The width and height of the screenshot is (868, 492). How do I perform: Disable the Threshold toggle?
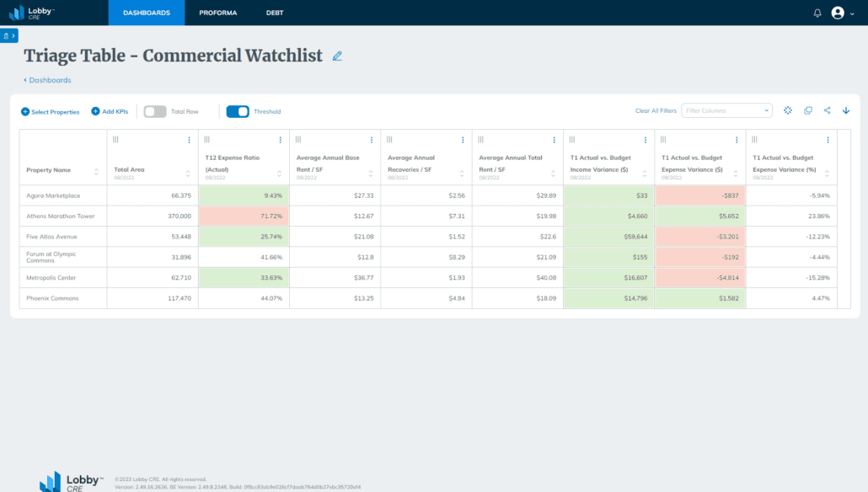238,110
